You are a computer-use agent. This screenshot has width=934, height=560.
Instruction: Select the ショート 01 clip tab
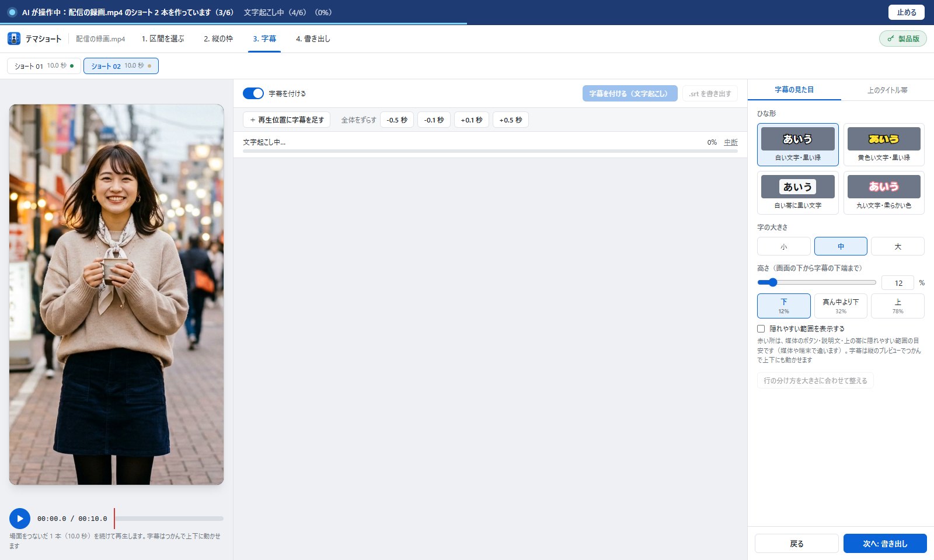[x=44, y=66]
